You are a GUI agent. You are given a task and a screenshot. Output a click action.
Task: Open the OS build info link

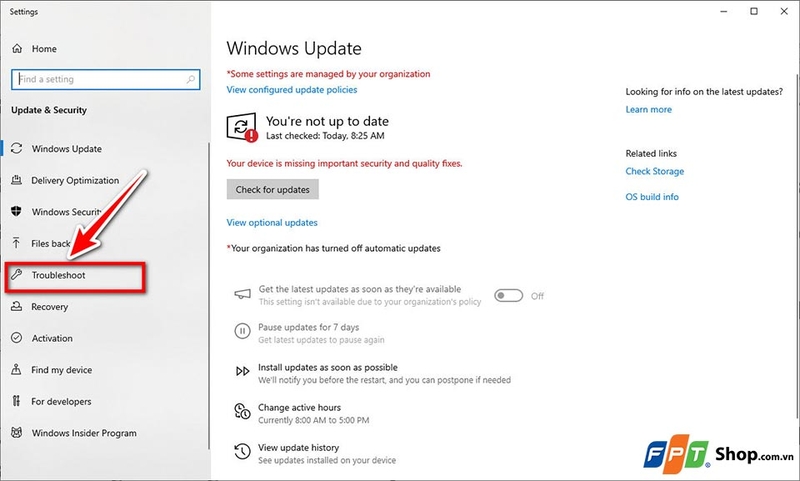[x=652, y=197]
